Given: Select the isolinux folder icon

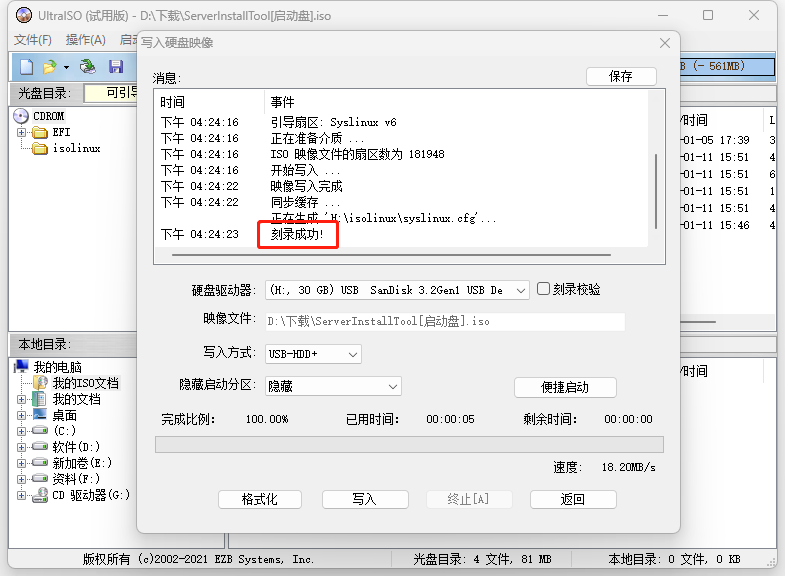Looking at the screenshot, I should coord(40,148).
